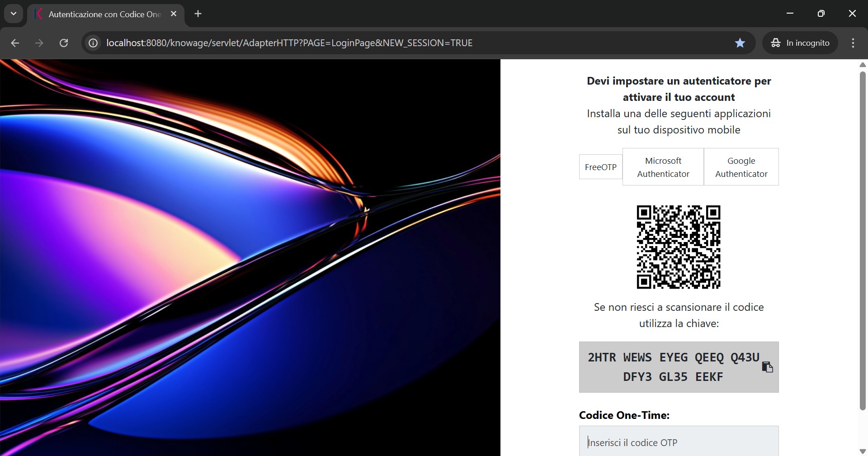
Task: Click the heading Devi impostare un autenticatore
Action: click(679, 89)
